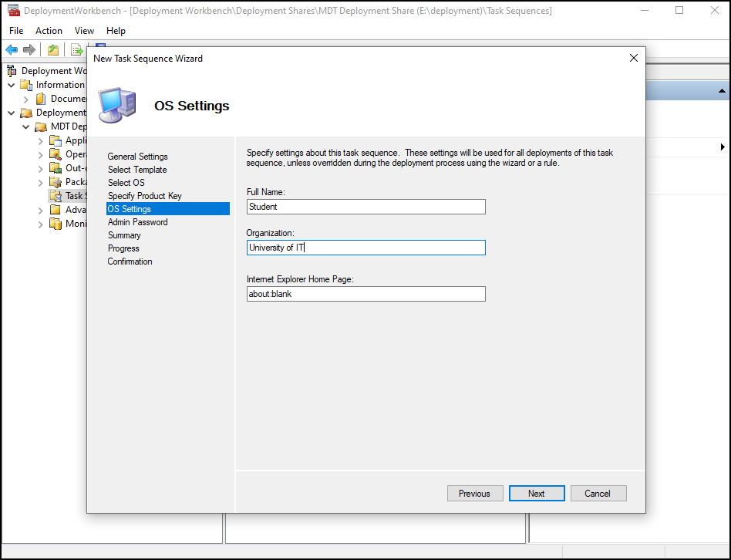The image size is (731, 560).
Task: Open the Action menu
Action: point(49,31)
